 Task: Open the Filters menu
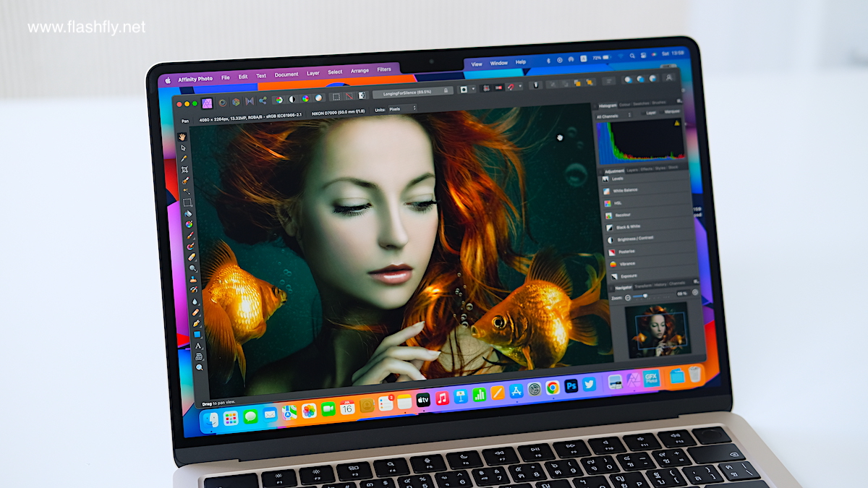[384, 70]
